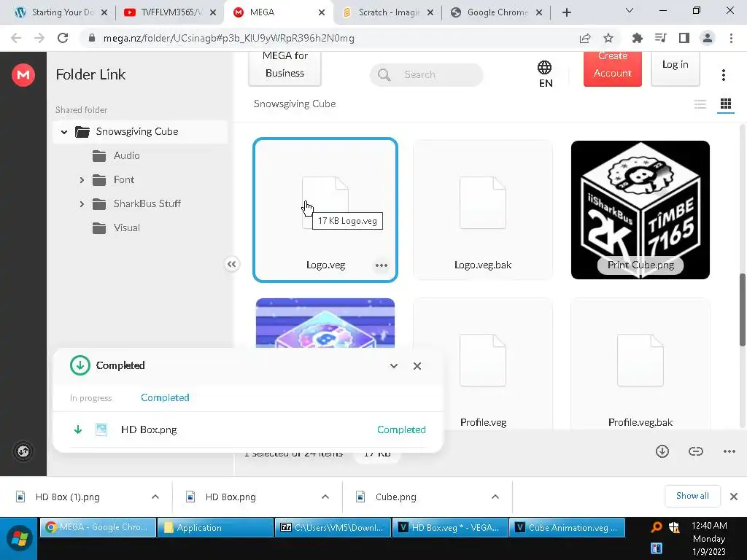Switch to Cube Animation.veg taskbar window

tap(567, 528)
